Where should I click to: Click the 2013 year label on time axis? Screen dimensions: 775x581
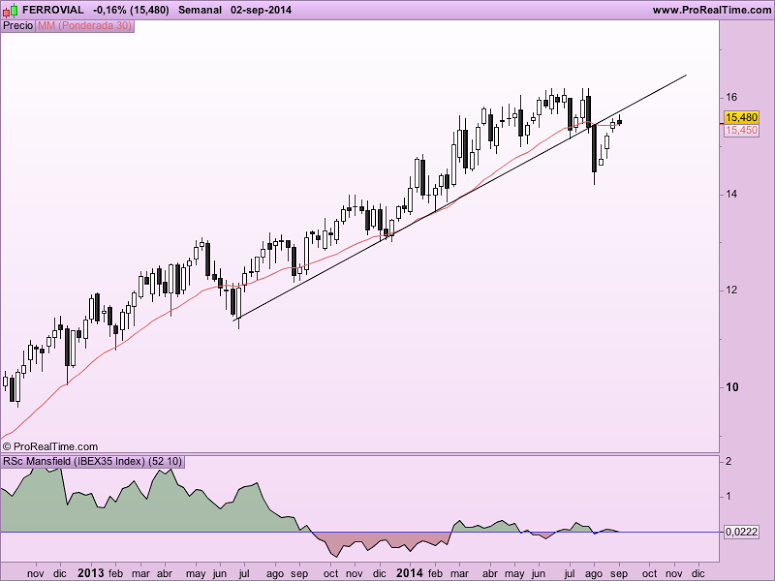click(91, 573)
